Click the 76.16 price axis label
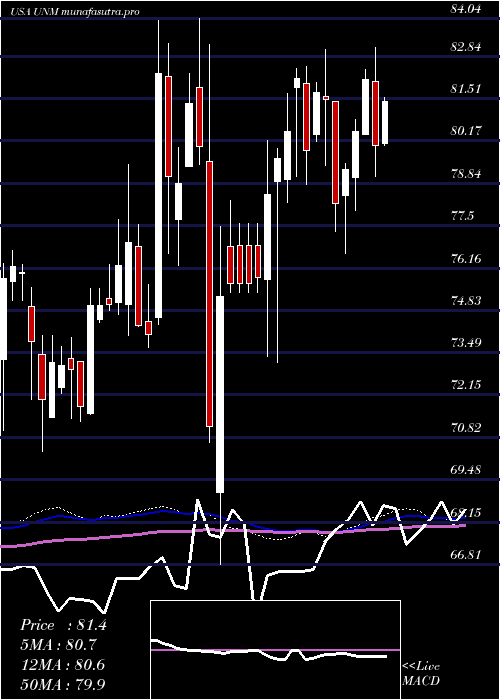Viewport: 500px width, 700px height. coord(467,258)
